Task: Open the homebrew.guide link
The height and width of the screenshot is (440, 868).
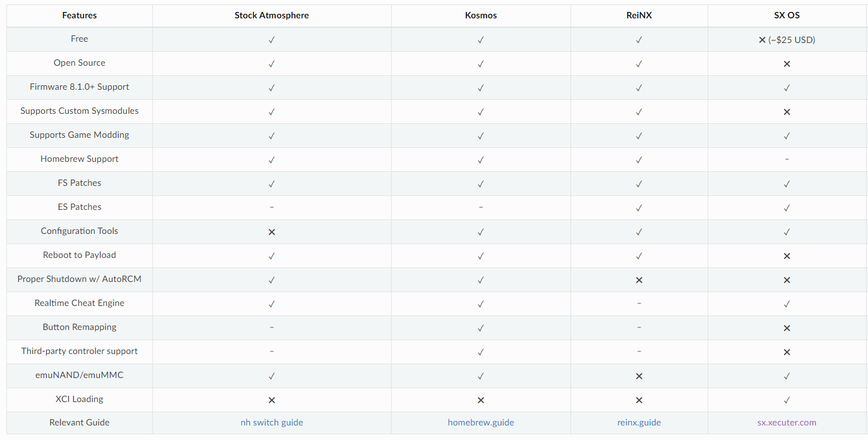Action: [x=481, y=422]
